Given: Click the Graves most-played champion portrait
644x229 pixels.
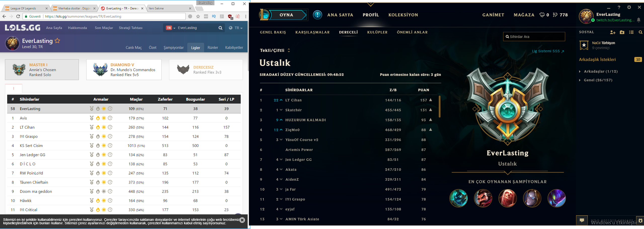Looking at the screenshot, I should point(483,198).
